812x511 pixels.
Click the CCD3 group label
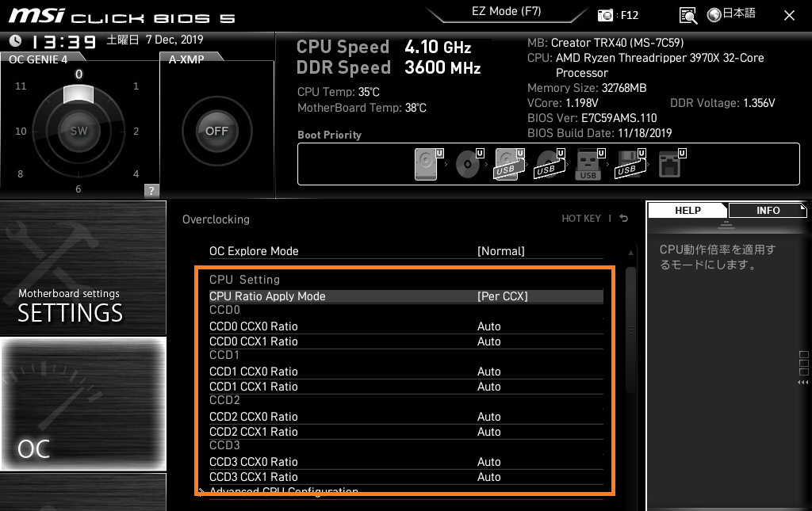point(224,445)
